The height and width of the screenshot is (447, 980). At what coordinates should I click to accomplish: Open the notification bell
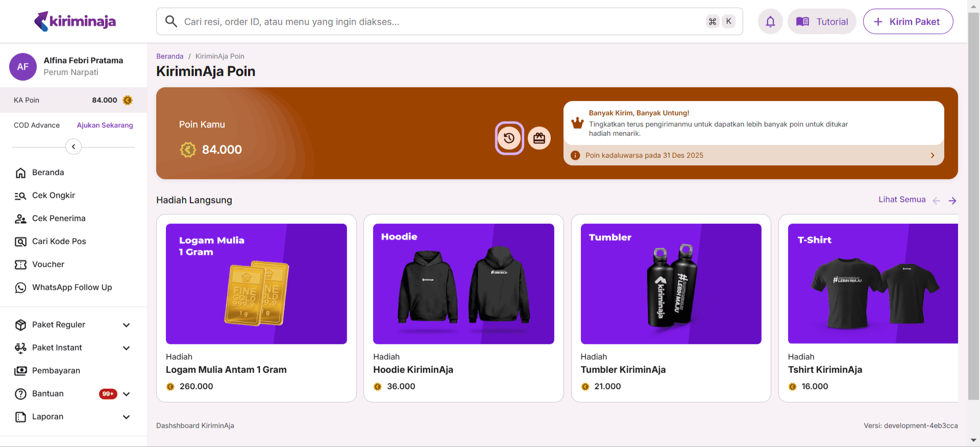[770, 21]
